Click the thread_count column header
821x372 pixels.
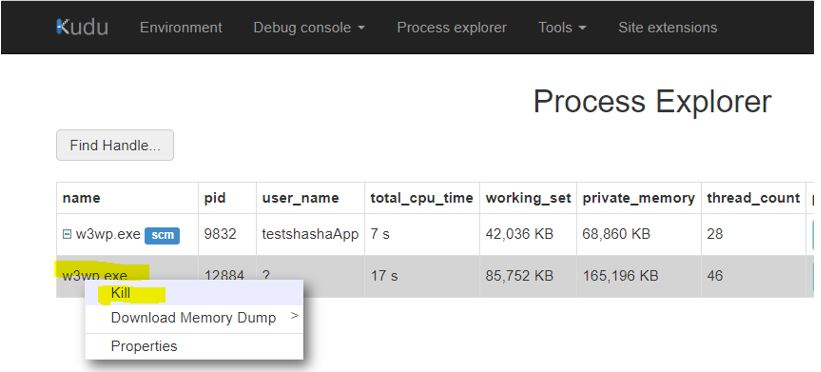[753, 198]
